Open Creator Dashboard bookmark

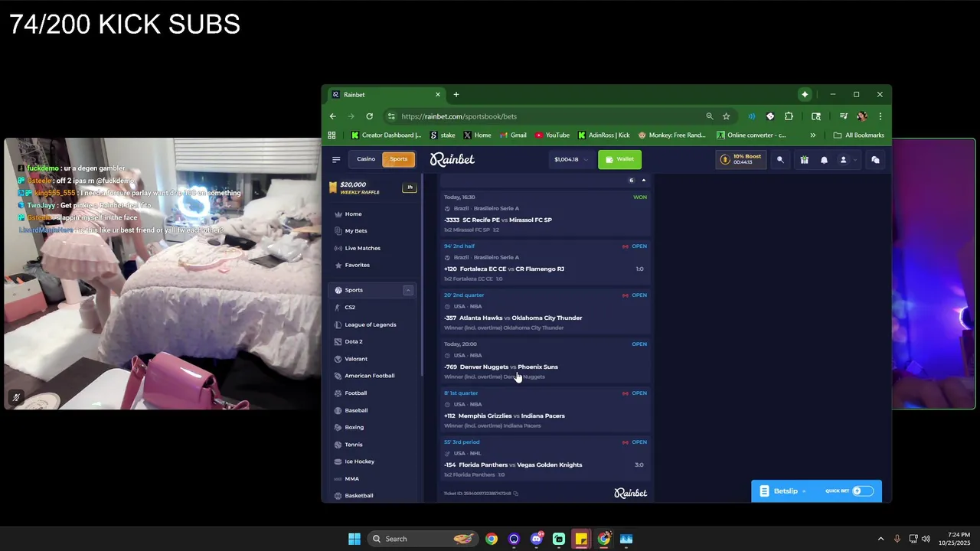(x=386, y=135)
